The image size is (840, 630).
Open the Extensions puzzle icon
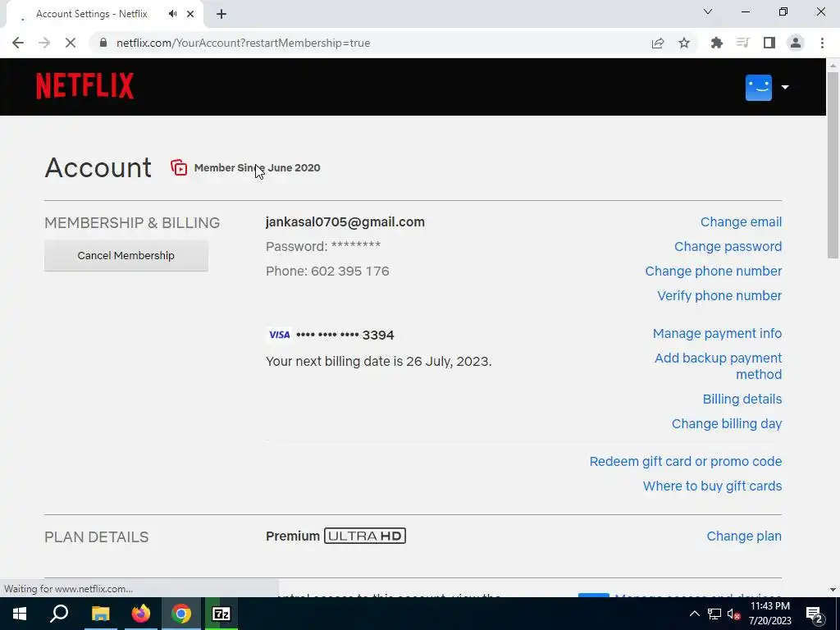[x=717, y=43]
